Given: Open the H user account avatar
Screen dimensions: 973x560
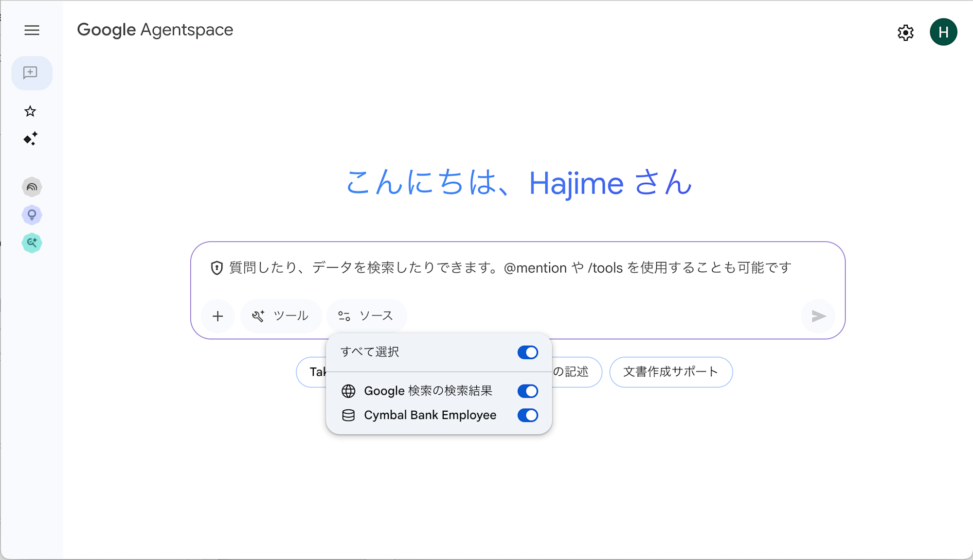Looking at the screenshot, I should point(943,32).
